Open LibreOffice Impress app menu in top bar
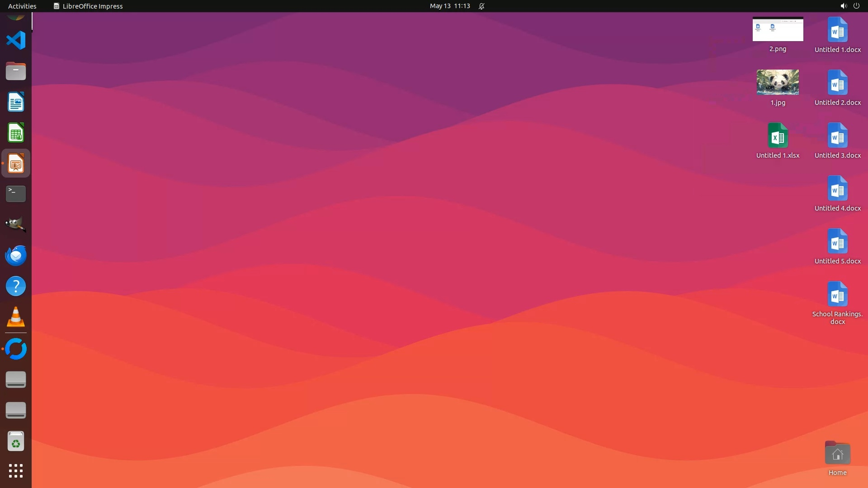Screen dimensions: 868x488 [88, 6]
